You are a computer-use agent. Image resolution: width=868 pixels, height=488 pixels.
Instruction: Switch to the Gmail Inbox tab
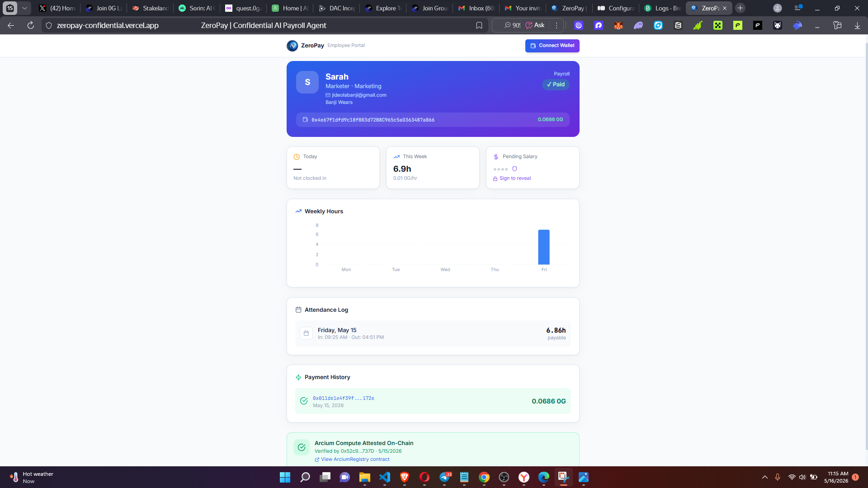point(477,8)
